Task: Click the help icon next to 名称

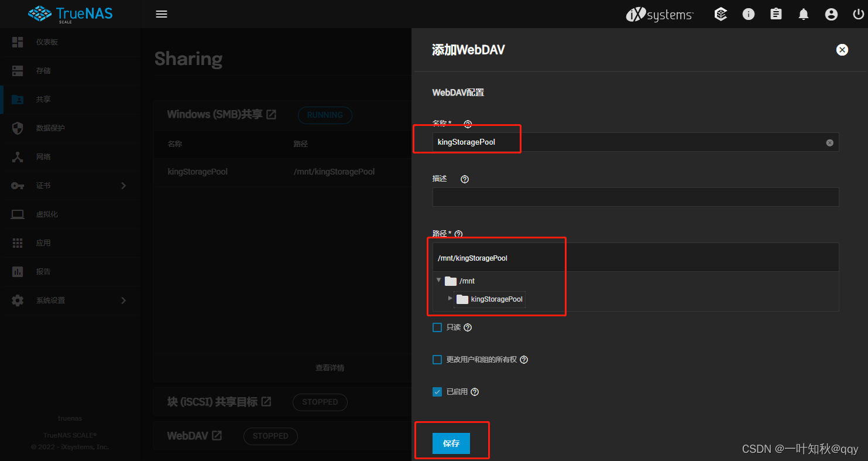Action: point(468,124)
